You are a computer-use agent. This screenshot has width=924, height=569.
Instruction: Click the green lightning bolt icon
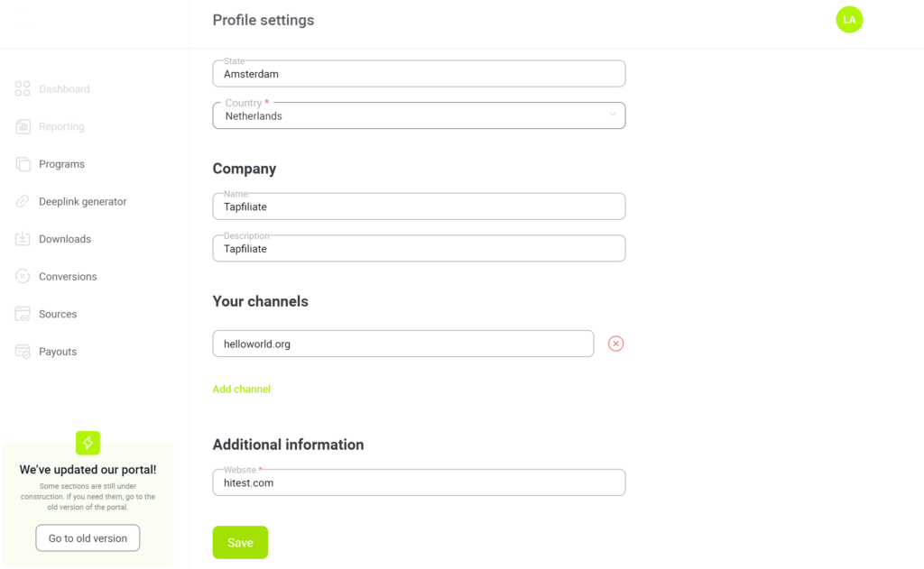click(x=88, y=443)
